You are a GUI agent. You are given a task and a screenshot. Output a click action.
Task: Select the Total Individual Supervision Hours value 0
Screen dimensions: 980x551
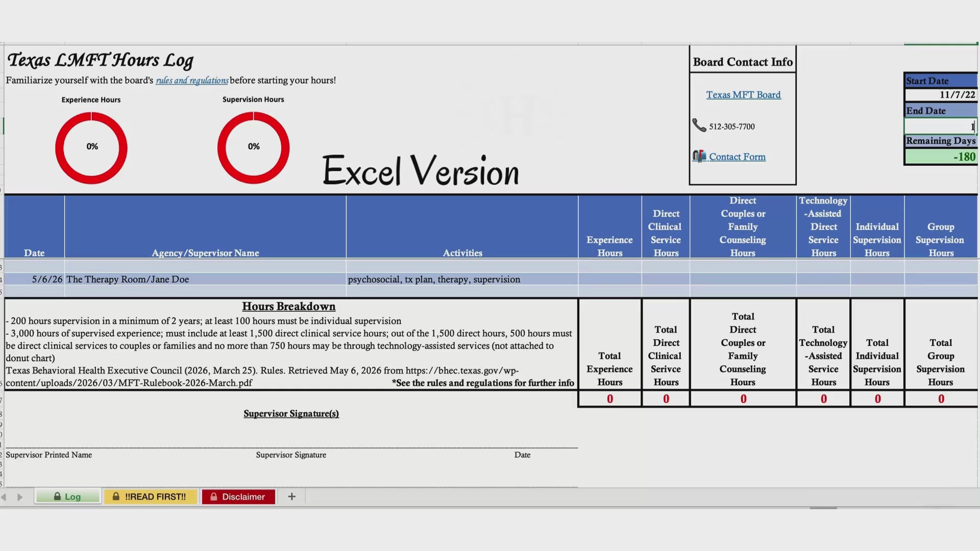coord(877,399)
